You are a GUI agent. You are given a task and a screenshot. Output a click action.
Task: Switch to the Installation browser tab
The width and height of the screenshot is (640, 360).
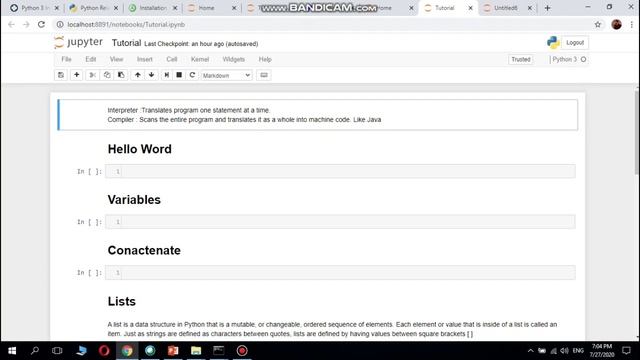(153, 8)
